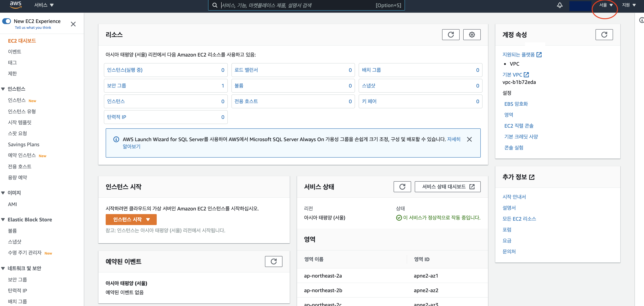Click the AWS logo home icon

15,5
